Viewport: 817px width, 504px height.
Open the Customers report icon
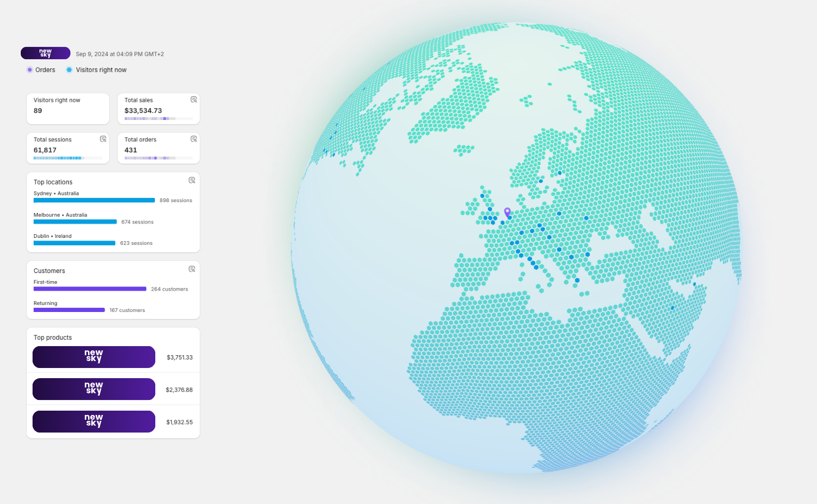192,269
